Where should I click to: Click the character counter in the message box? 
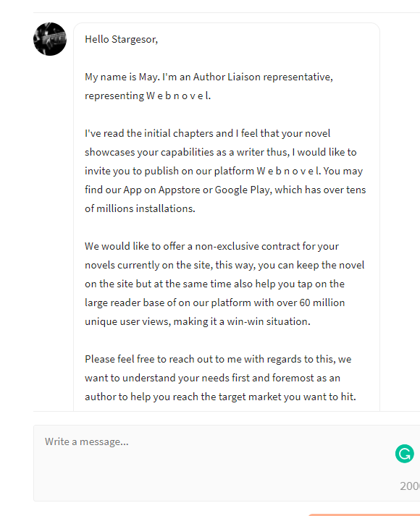[x=410, y=486]
